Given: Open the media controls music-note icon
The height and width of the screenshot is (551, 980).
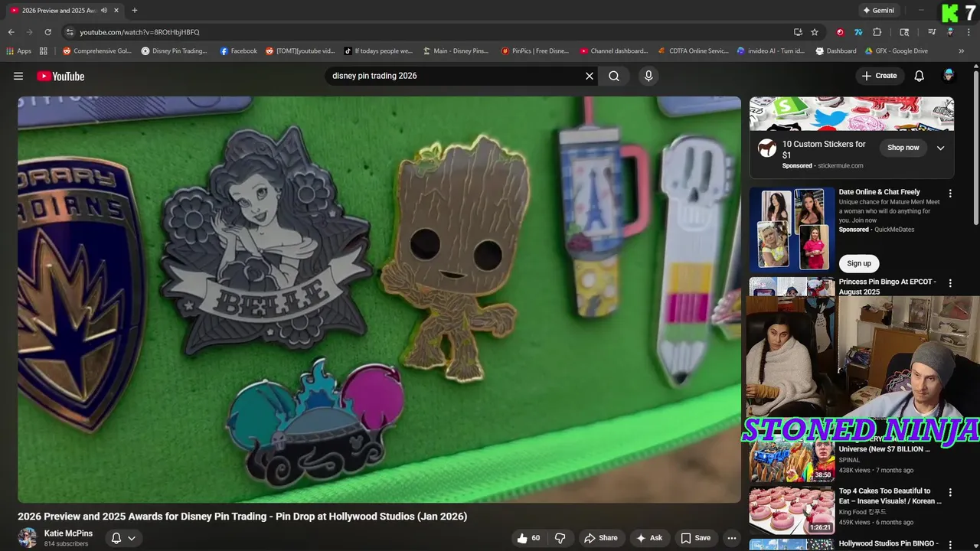Looking at the screenshot, I should coord(932,32).
